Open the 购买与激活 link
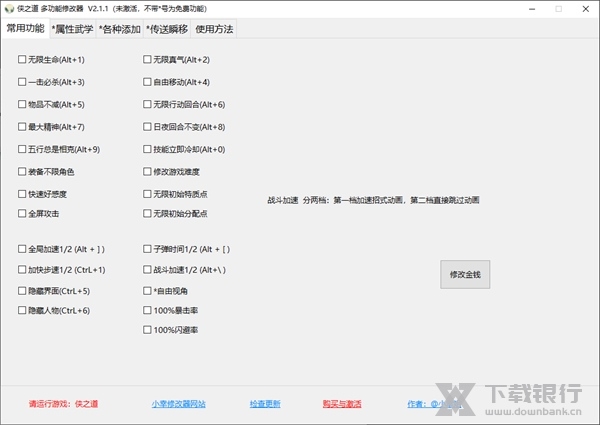The height and width of the screenshot is (425, 600). click(342, 404)
